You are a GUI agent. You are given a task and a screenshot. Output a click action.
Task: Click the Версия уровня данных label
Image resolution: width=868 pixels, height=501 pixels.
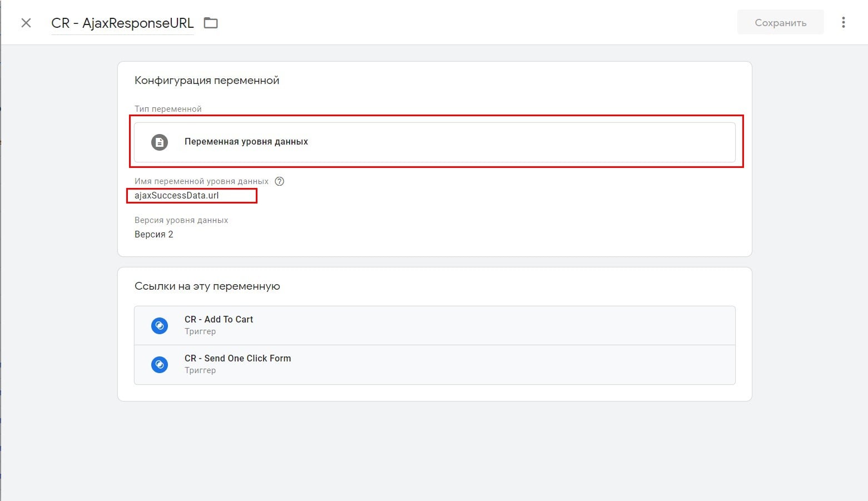click(181, 220)
